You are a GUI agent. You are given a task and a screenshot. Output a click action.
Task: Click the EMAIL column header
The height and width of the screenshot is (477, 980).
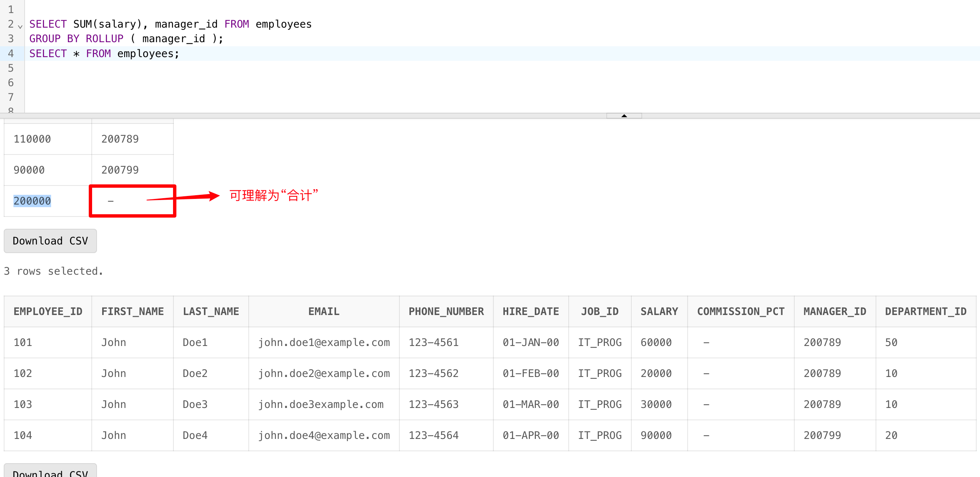click(x=324, y=311)
